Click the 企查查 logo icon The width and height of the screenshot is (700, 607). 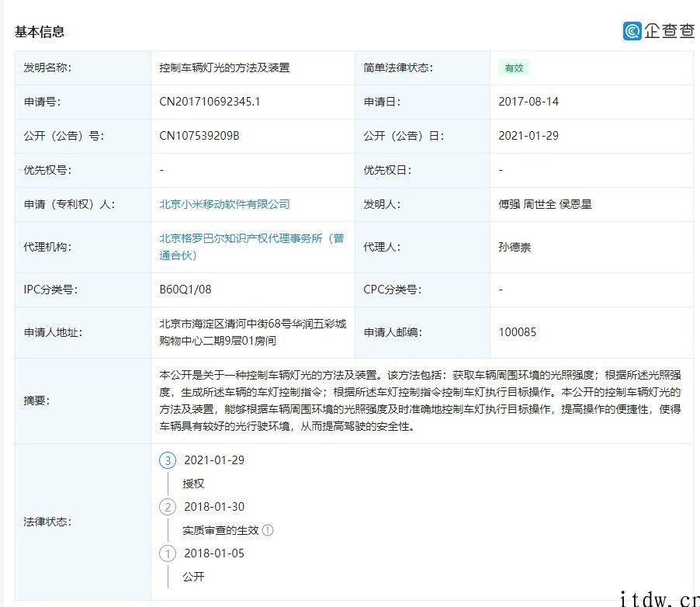tap(632, 30)
